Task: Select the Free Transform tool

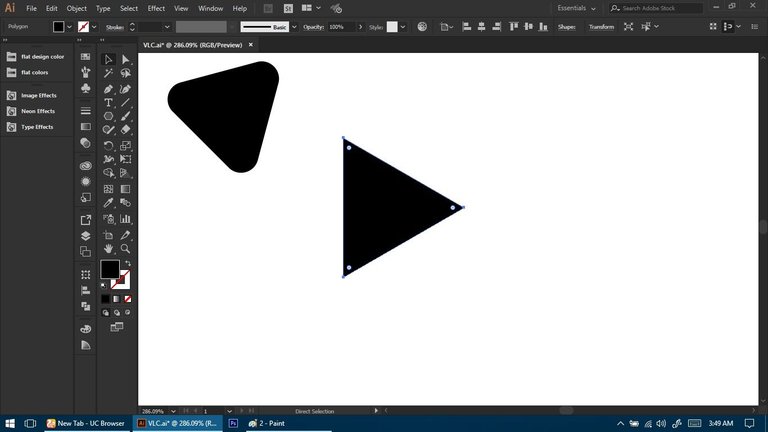Action: [125, 159]
